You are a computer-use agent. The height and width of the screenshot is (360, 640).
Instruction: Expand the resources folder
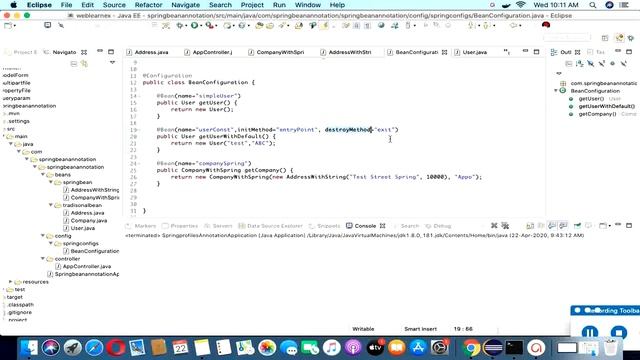pos(11,282)
